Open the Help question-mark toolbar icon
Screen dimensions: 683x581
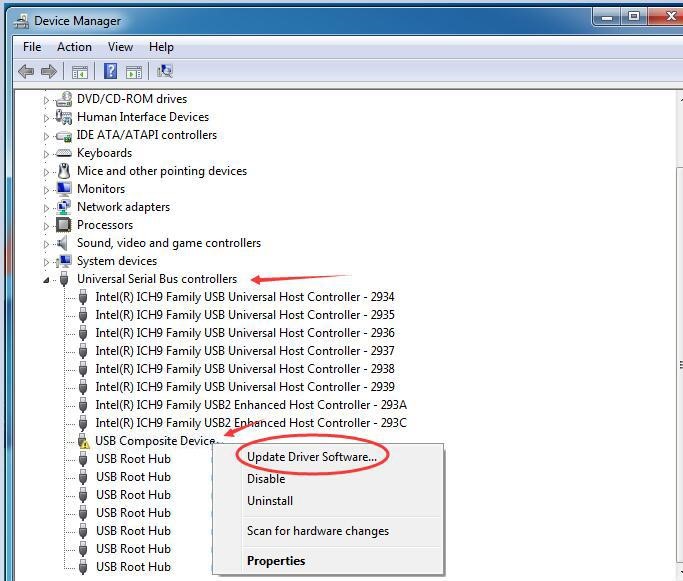coord(110,71)
